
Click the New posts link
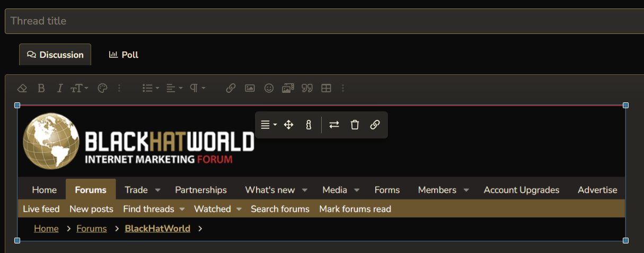point(91,209)
